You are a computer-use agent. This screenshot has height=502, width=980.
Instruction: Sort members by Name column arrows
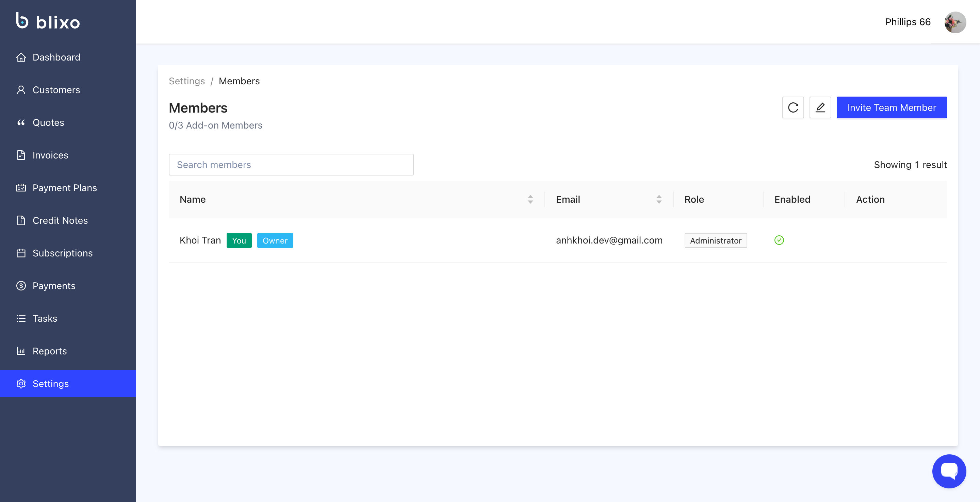[x=530, y=199]
